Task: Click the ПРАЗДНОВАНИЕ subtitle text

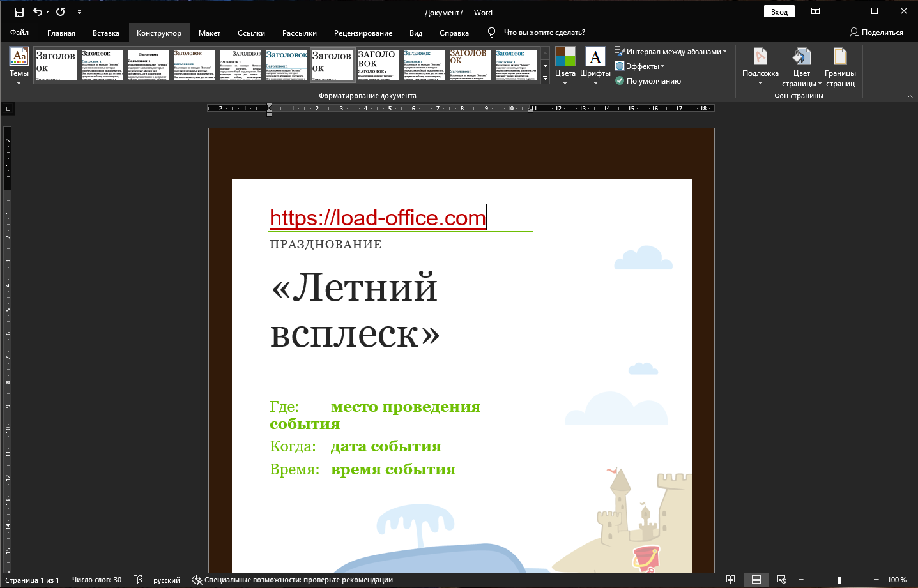Action: coord(326,245)
